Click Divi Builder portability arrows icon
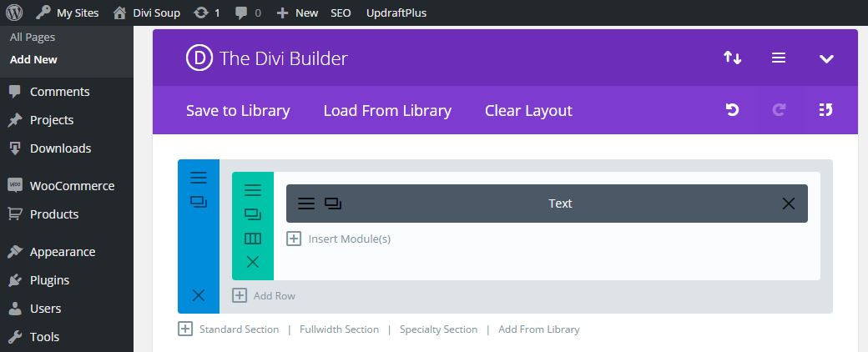The height and width of the screenshot is (352, 868). (x=733, y=58)
